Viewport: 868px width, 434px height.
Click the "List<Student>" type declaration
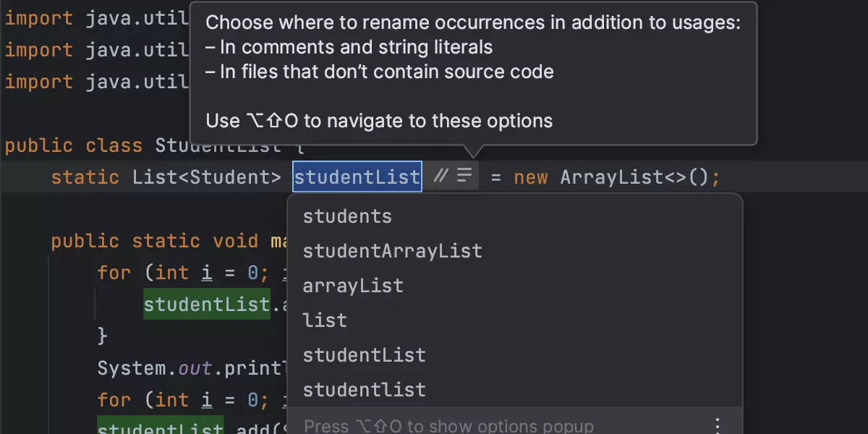click(x=207, y=177)
